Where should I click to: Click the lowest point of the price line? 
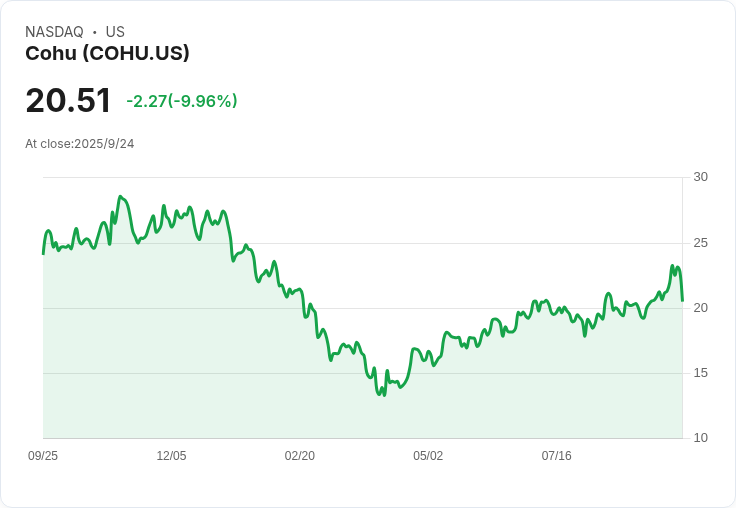(x=383, y=395)
